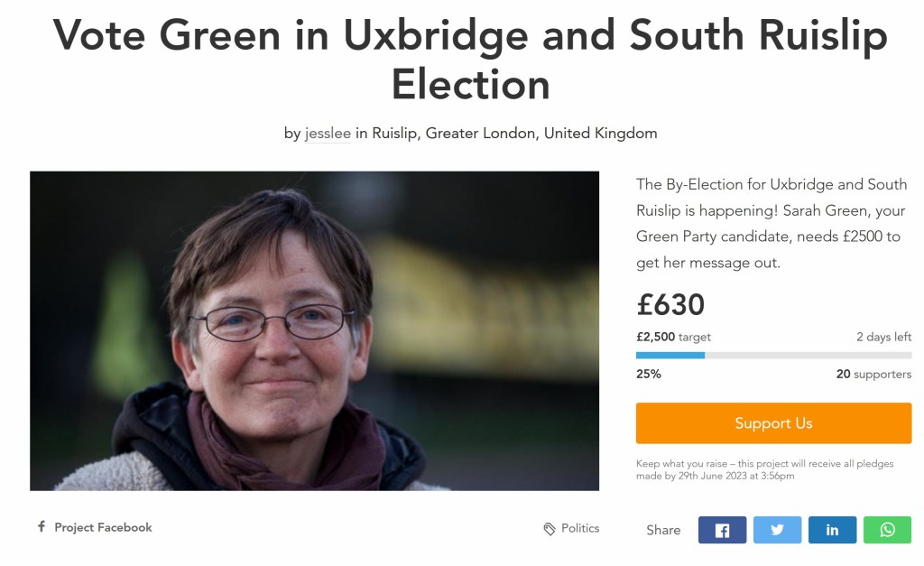Image resolution: width=924 pixels, height=566 pixels.
Task: Select the Politics category label
Action: point(580,528)
